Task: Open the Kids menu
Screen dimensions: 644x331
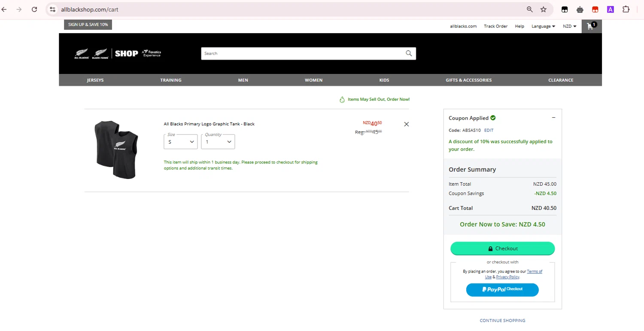Action: 384,80
